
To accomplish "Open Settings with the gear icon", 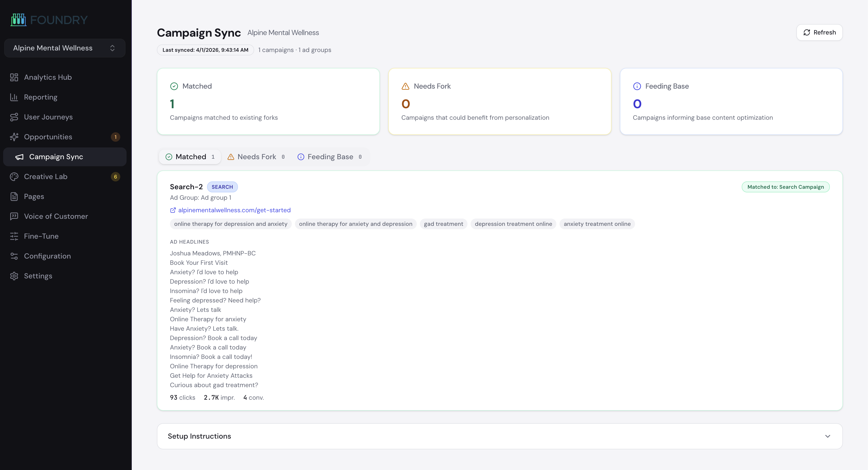I will coord(14,276).
